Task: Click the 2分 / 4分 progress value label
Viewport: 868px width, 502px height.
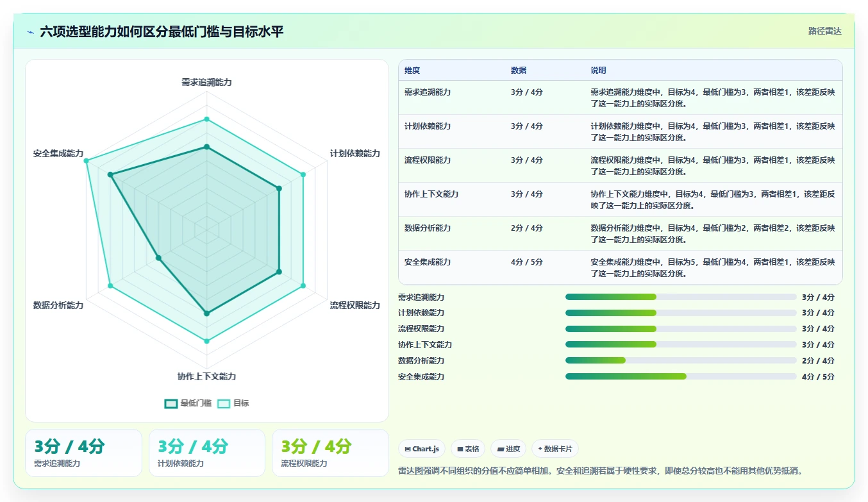Action: coord(818,361)
